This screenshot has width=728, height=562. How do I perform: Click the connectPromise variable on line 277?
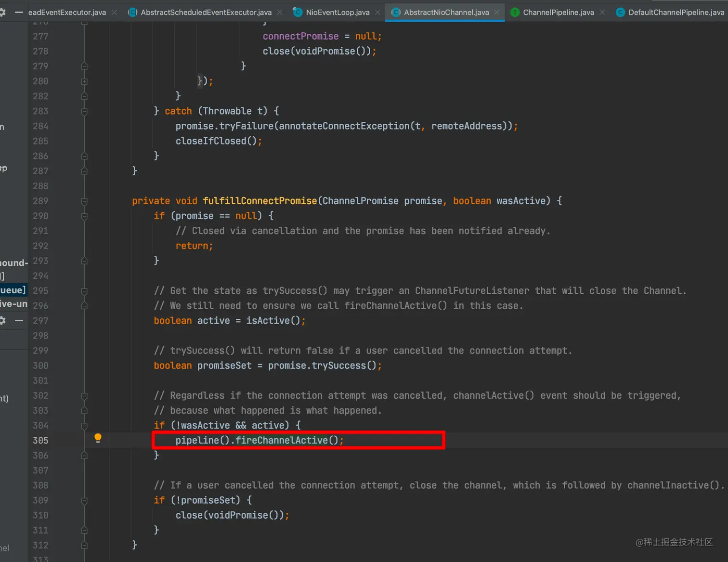[x=301, y=37]
